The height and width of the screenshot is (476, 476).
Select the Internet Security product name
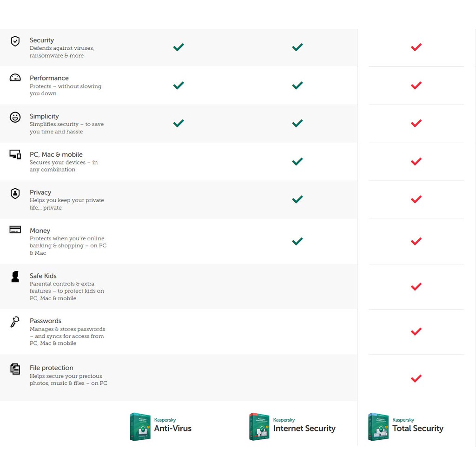pyautogui.click(x=304, y=428)
